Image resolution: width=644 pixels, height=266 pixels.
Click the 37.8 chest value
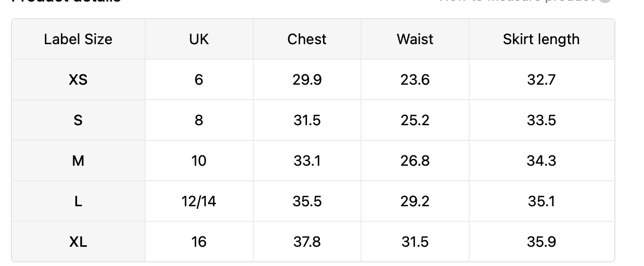307,242
